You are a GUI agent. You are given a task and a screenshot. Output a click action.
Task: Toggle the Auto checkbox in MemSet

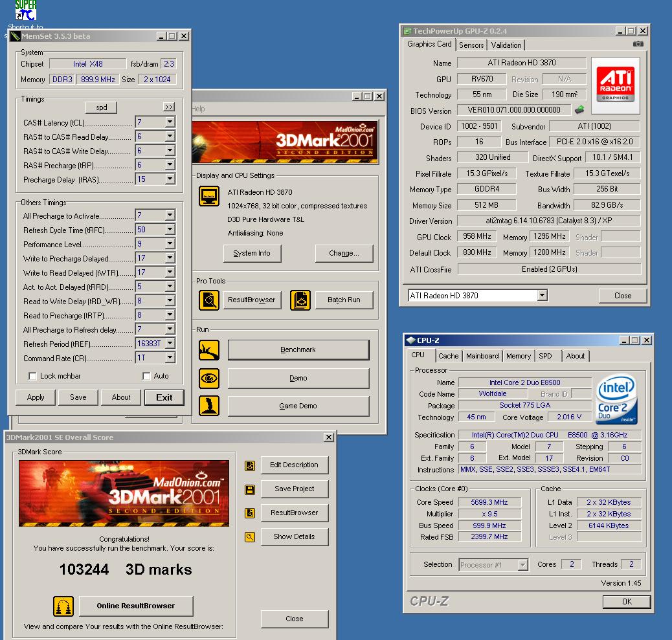click(146, 376)
